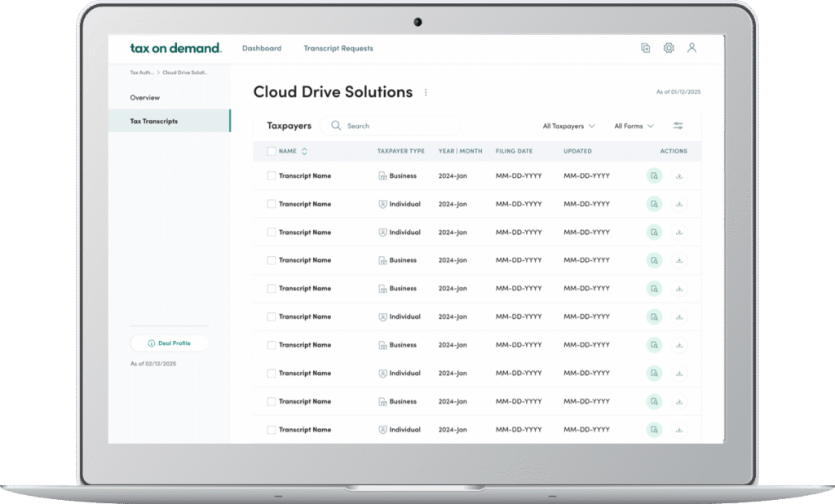Click the tax on demand logo
This screenshot has height=504, width=835.
click(x=175, y=48)
